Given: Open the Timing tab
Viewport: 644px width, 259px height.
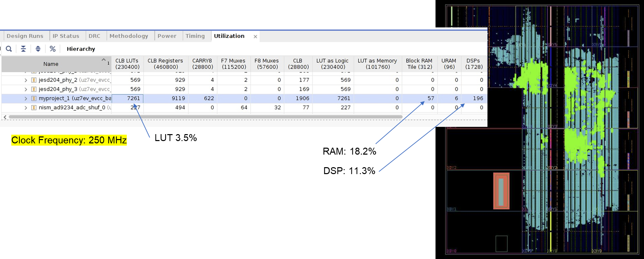Looking at the screenshot, I should pyautogui.click(x=195, y=36).
